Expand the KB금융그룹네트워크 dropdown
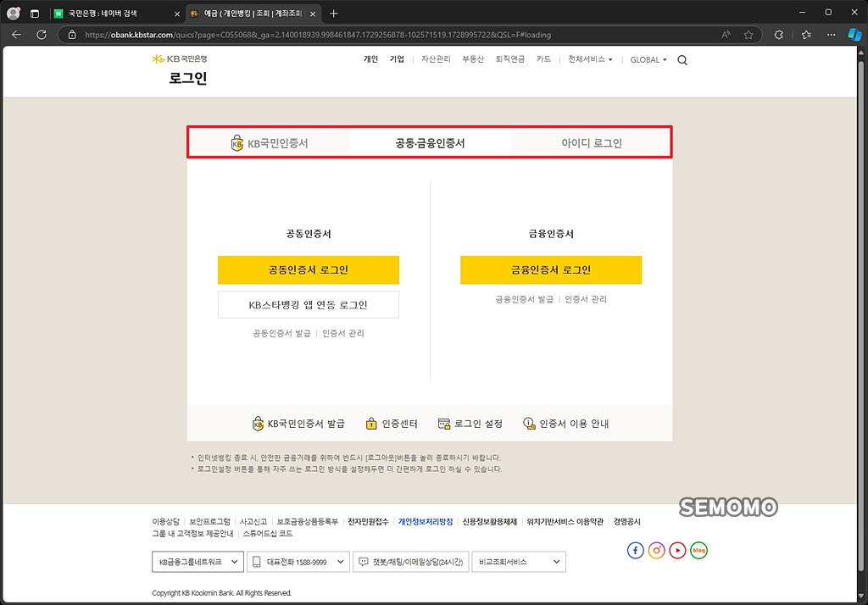 (x=198, y=562)
